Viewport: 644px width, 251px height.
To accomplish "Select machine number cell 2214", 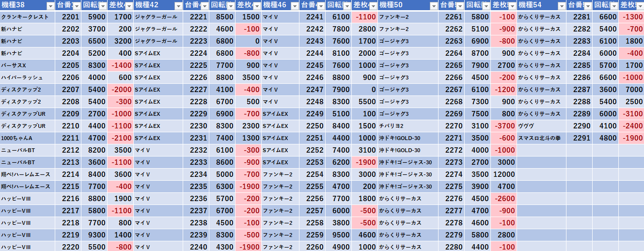I will click(68, 174).
